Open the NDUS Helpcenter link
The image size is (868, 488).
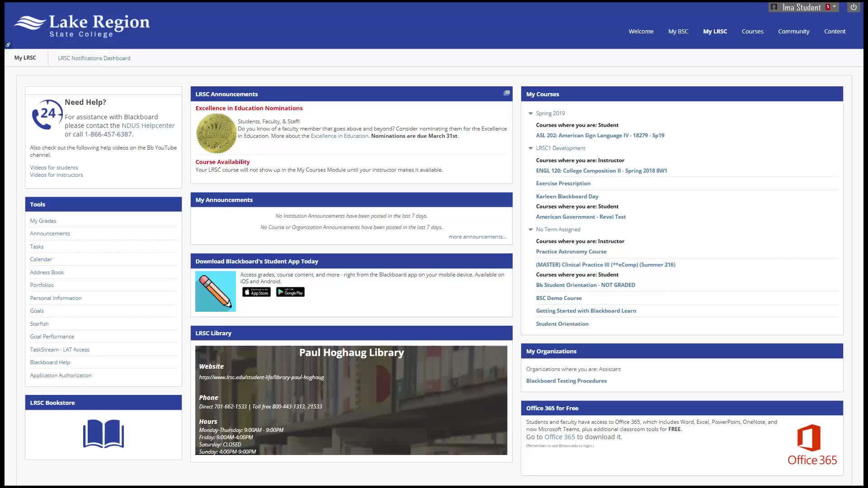coord(148,126)
